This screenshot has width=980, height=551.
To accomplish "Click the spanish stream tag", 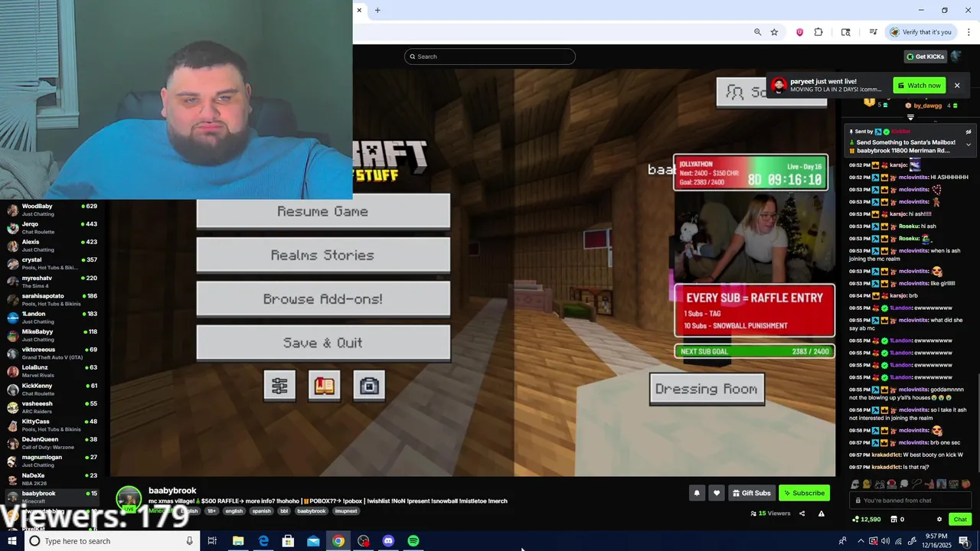I will point(261,511).
